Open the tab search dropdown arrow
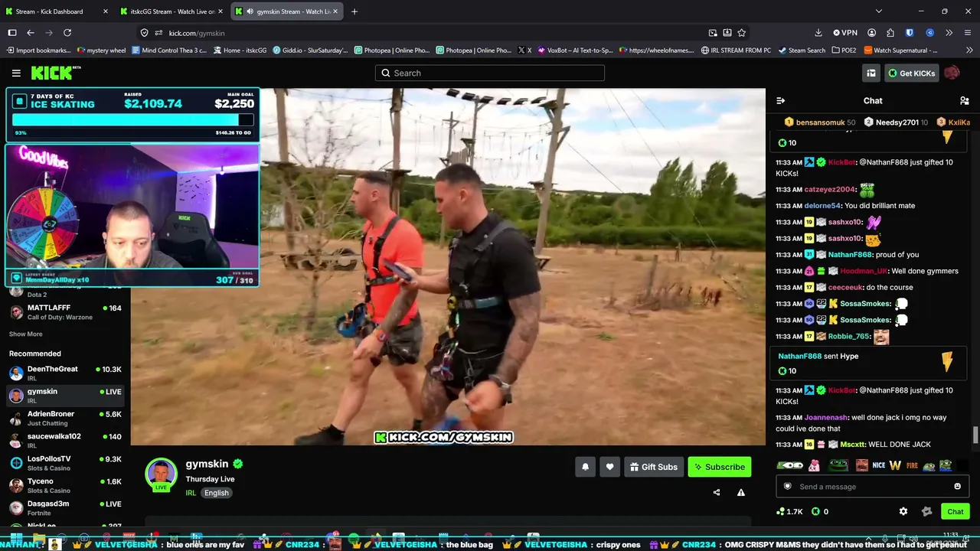Viewport: 980px width, 551px height. (878, 11)
